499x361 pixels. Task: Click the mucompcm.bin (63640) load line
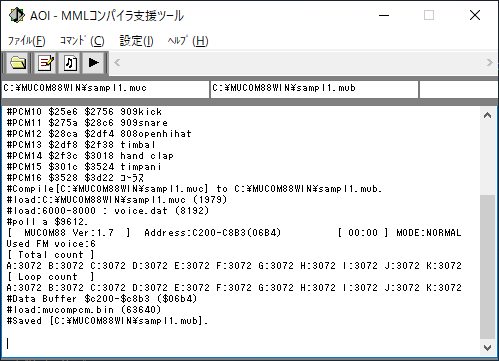coord(84,310)
